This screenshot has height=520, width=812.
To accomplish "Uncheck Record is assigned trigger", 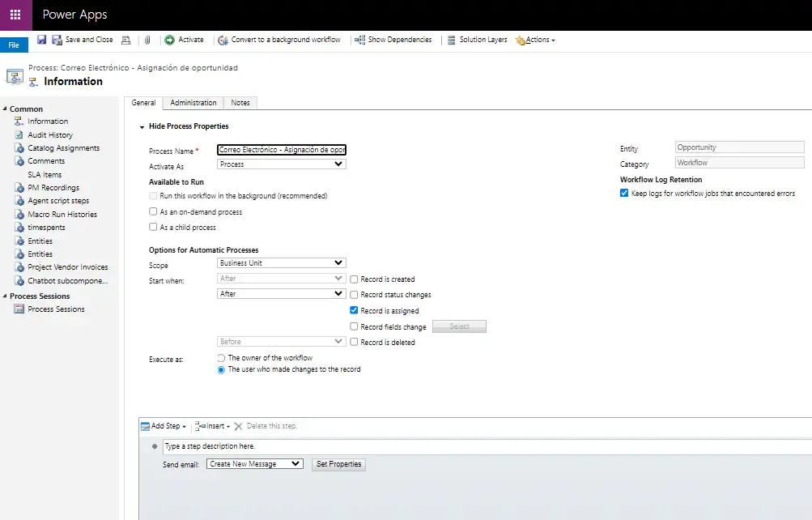I will tap(354, 310).
